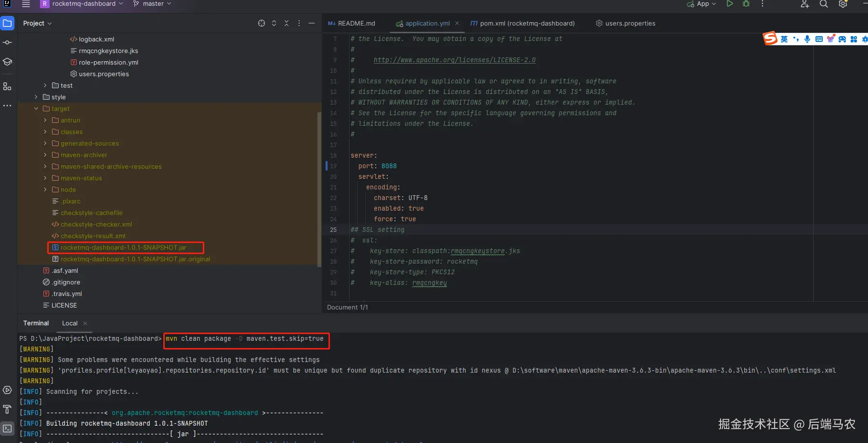Open the main hamburger menu
Image resolution: width=868 pixels, height=443 pixels.
pyautogui.click(x=26, y=4)
